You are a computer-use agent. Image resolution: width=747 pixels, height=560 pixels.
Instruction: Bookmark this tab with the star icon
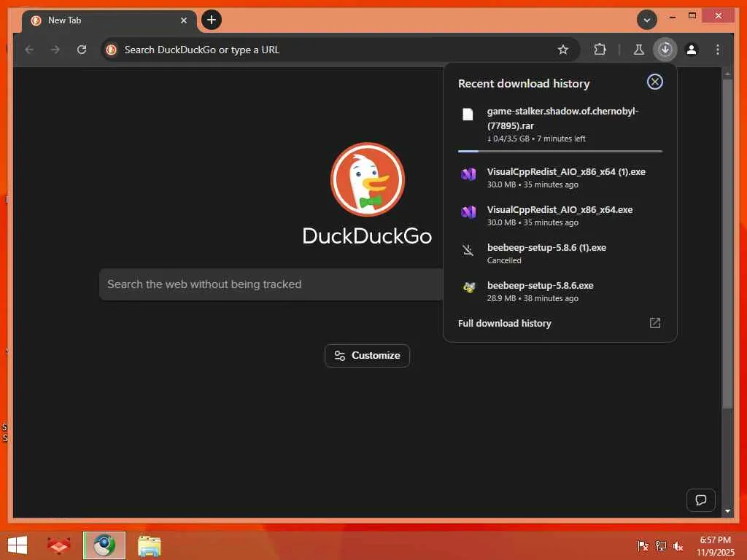pos(563,50)
